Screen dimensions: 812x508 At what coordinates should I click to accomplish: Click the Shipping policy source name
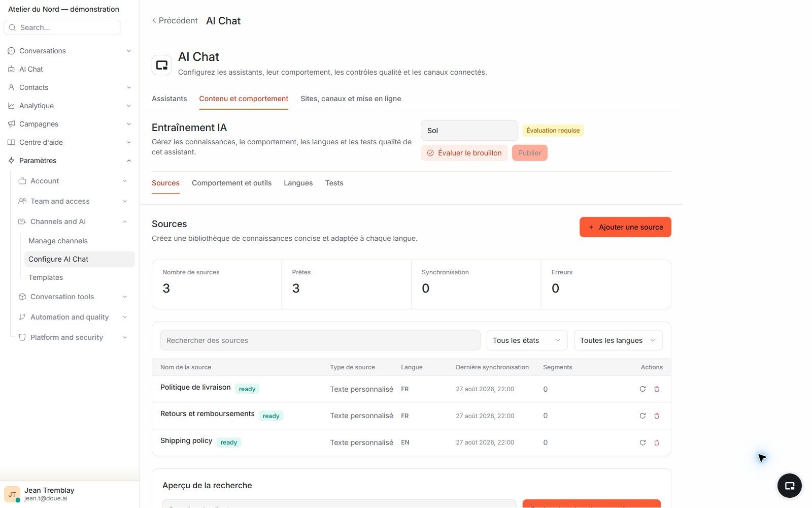186,440
